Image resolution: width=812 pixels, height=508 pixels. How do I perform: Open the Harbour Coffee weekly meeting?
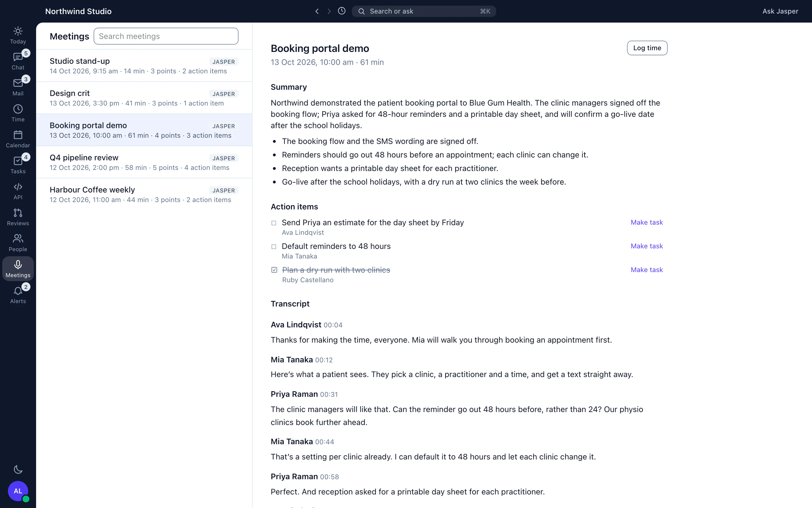click(x=144, y=194)
